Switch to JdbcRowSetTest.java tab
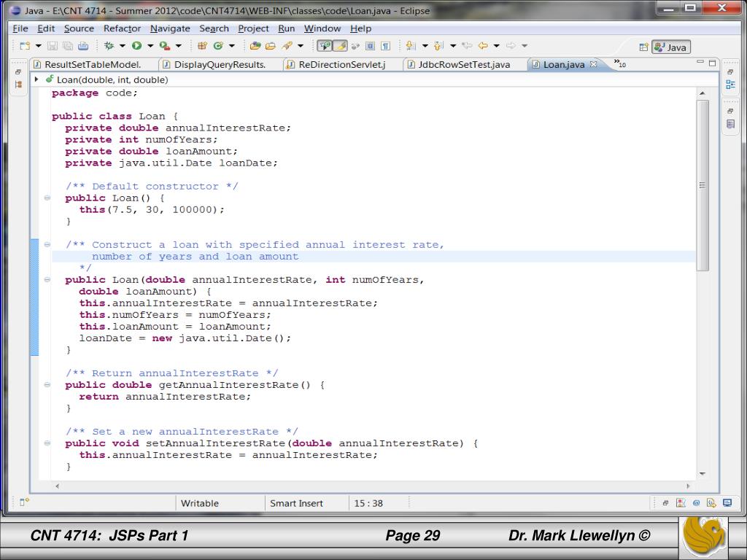Screen dimensions: 747x560 click(x=463, y=64)
